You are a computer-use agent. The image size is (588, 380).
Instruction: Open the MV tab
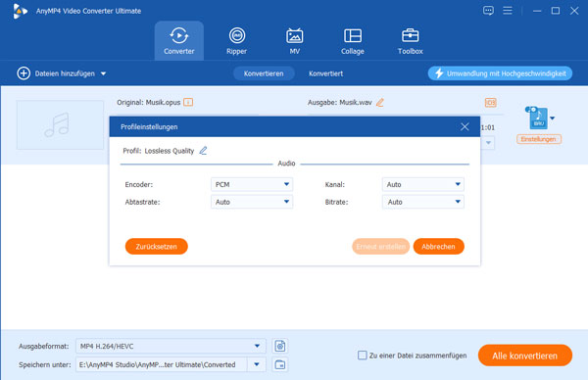[x=294, y=41]
